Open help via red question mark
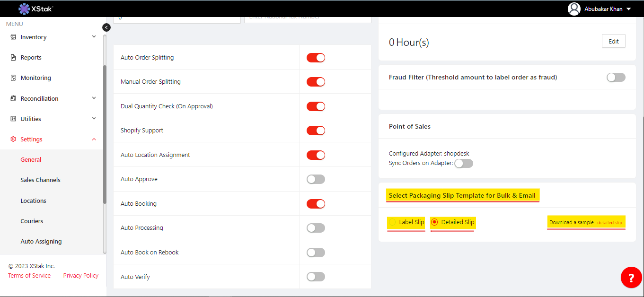 (x=631, y=277)
